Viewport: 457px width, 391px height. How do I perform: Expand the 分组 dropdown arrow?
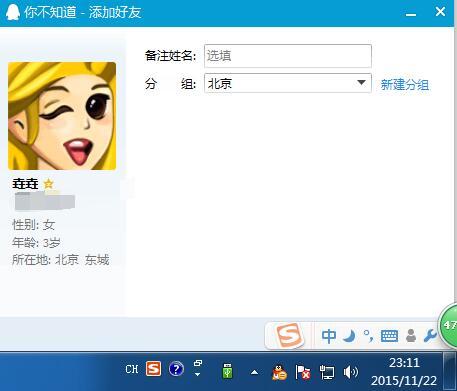click(x=361, y=83)
